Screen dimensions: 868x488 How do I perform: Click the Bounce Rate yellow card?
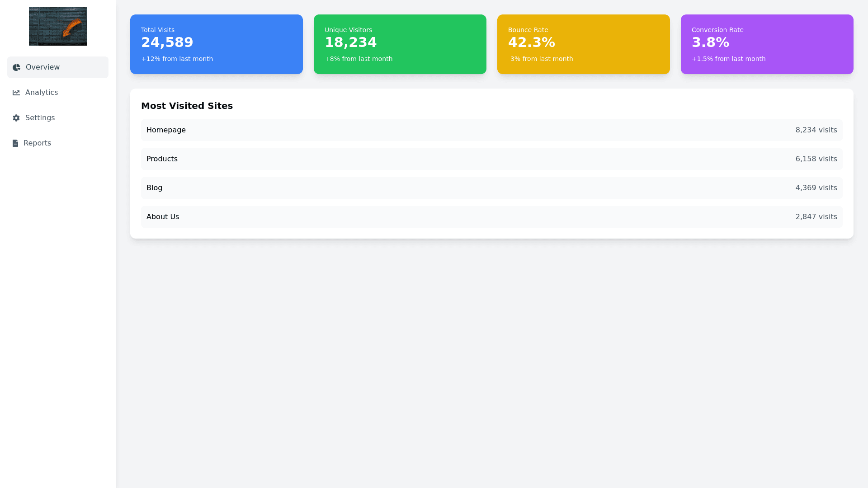(x=584, y=44)
